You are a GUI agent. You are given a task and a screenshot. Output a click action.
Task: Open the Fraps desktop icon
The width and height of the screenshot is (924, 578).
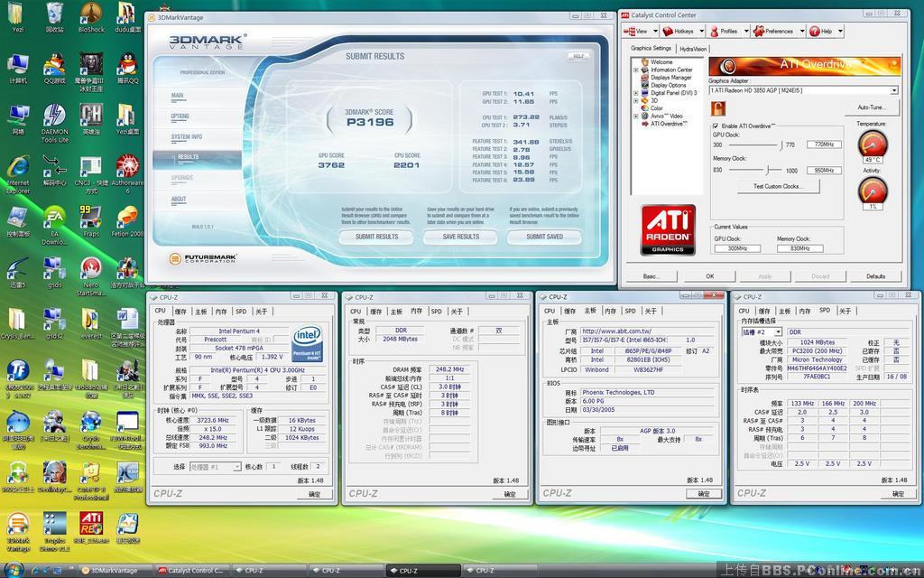[x=91, y=218]
